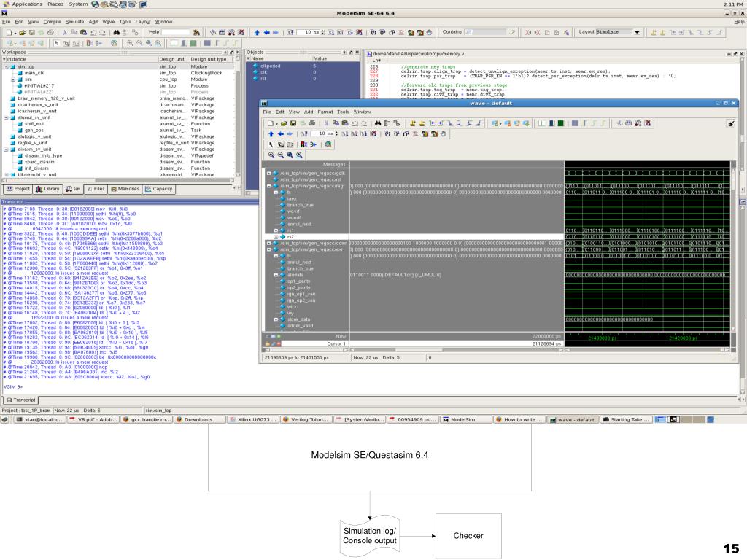Click the 'gcc handle m...' taskbar button

click(x=147, y=420)
